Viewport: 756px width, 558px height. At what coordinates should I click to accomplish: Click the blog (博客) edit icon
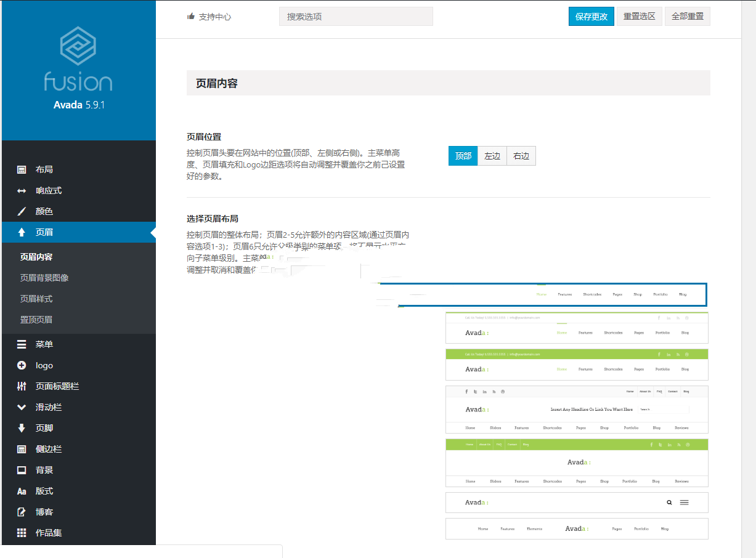(22, 512)
